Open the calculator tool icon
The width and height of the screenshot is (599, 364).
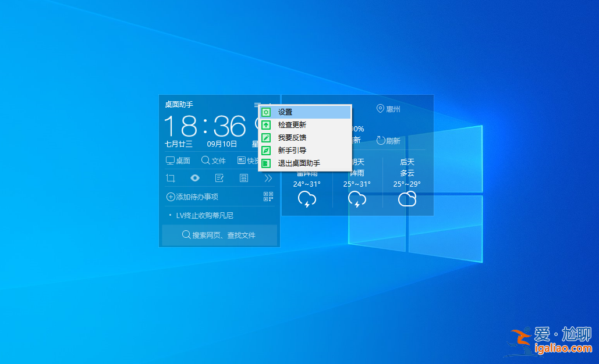tap(243, 178)
